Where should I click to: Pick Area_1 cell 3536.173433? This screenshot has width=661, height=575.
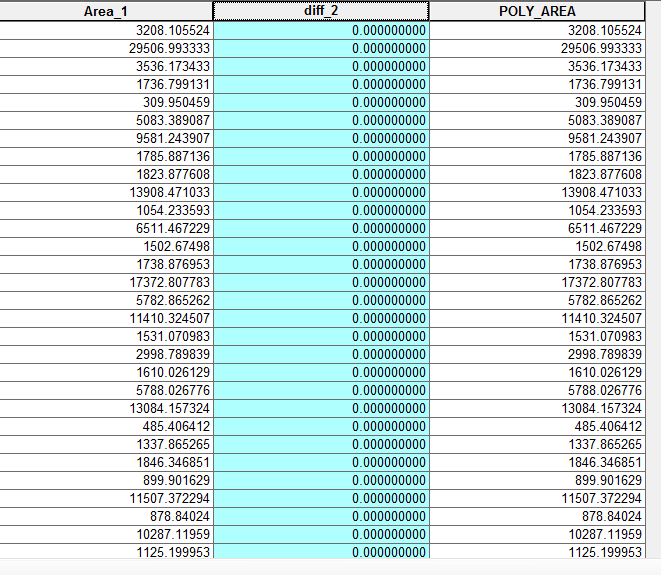(x=106, y=67)
